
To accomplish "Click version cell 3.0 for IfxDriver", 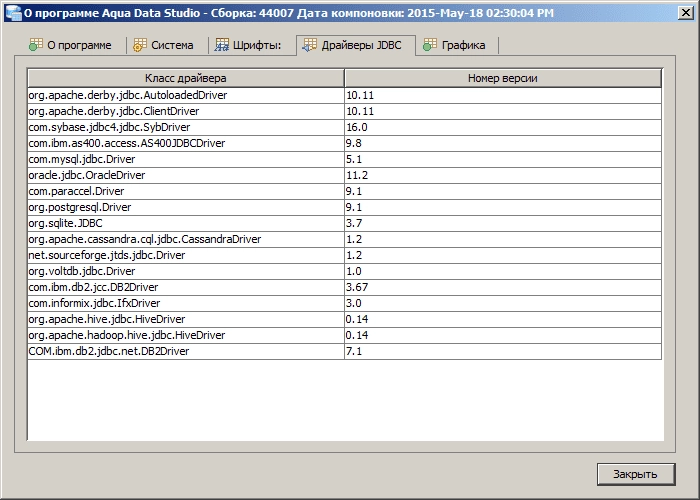I will point(503,304).
